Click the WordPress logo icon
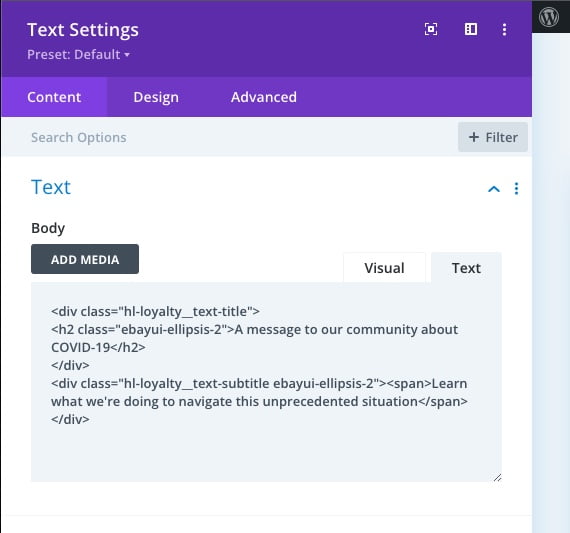Screen dimensions: 570x533 point(549,17)
